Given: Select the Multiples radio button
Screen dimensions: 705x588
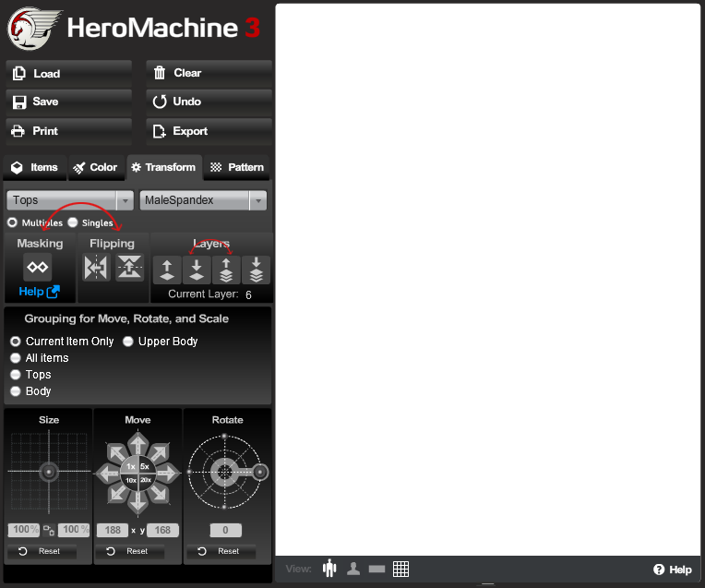Looking at the screenshot, I should click(12, 222).
